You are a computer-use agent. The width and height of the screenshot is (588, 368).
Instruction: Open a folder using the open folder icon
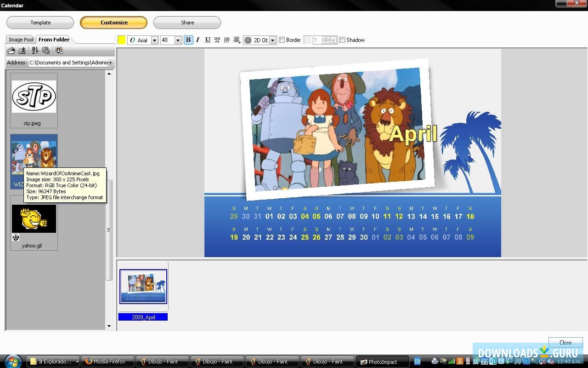coord(11,51)
